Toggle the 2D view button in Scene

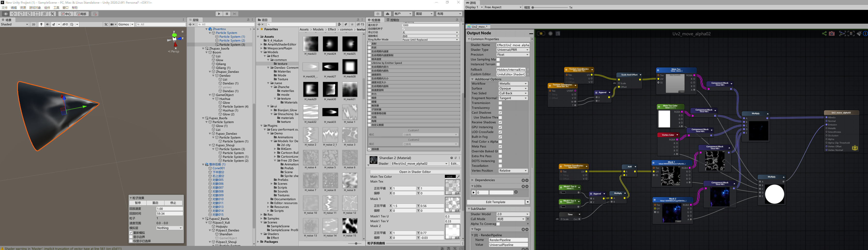(33, 24)
